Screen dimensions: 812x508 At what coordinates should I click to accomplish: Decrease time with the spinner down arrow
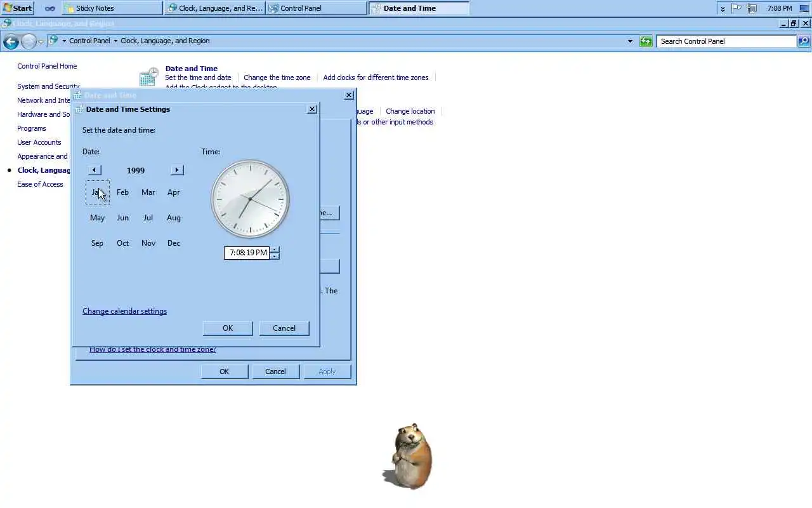tap(275, 256)
